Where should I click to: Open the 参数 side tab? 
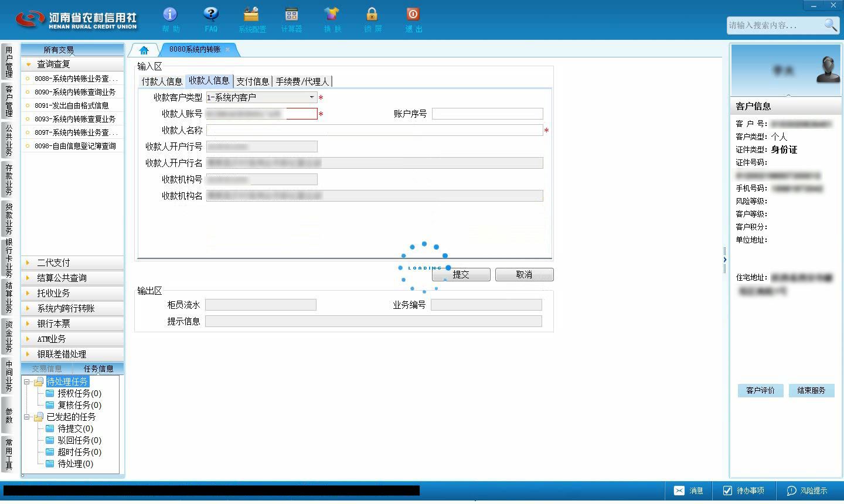[9, 416]
